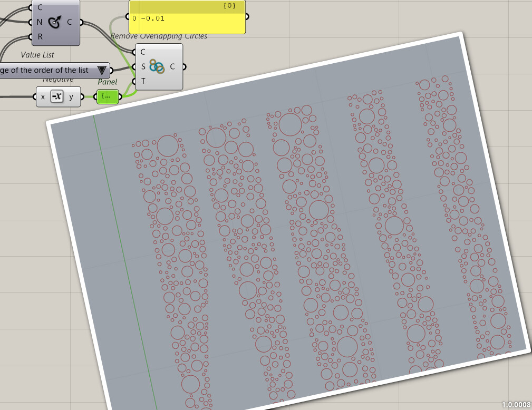Viewport: 532px width, 410px height.
Task: Click the R input on circle component
Action: point(40,36)
